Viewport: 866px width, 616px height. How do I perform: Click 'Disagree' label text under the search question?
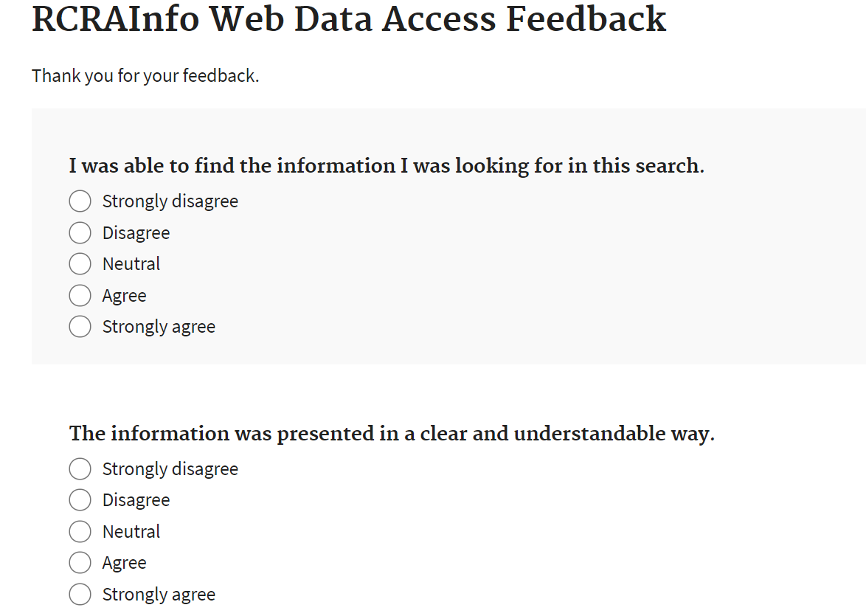[136, 232]
